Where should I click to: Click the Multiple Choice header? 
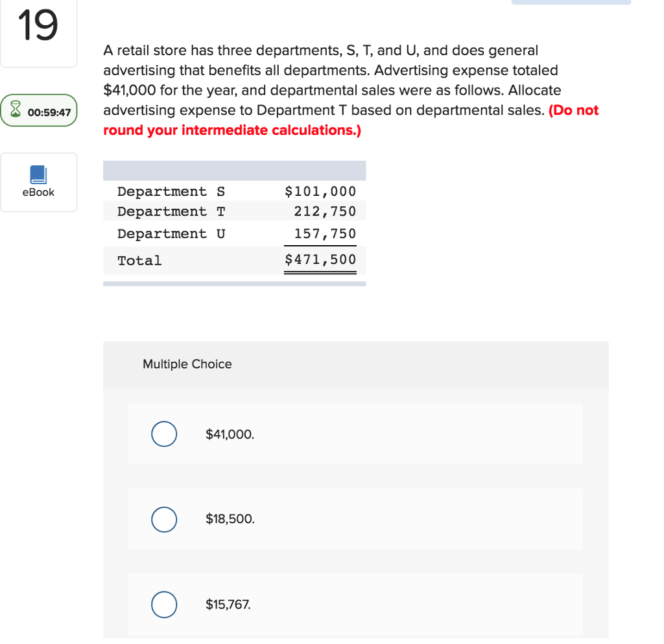[187, 364]
